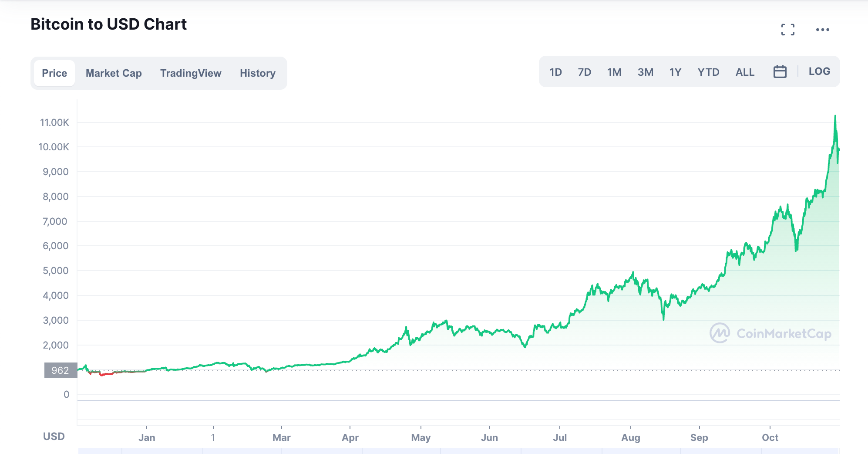Click the Jan x-axis label
868x454 pixels.
[147, 437]
